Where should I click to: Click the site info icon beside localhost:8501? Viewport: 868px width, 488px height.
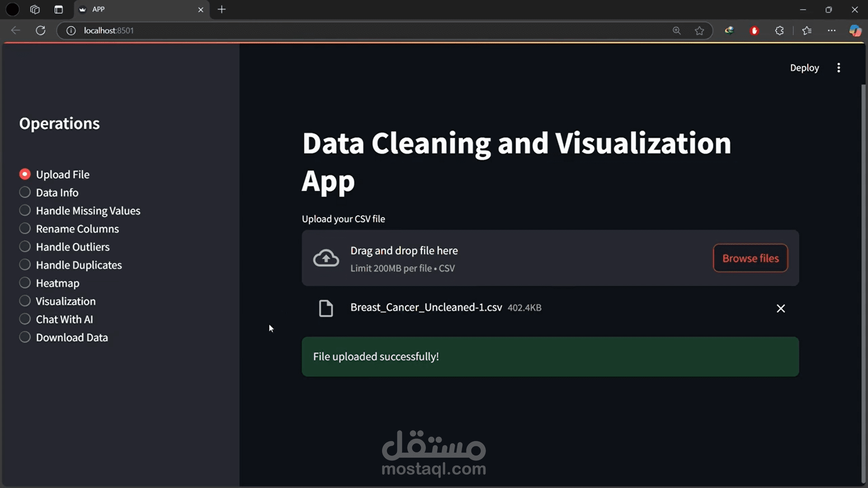pos(71,30)
